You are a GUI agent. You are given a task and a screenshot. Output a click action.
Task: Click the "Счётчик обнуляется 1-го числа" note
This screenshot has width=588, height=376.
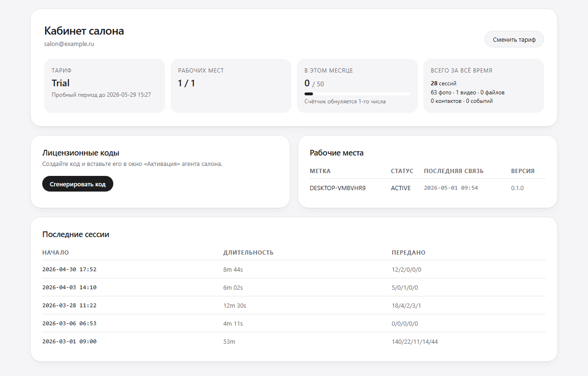click(x=345, y=101)
